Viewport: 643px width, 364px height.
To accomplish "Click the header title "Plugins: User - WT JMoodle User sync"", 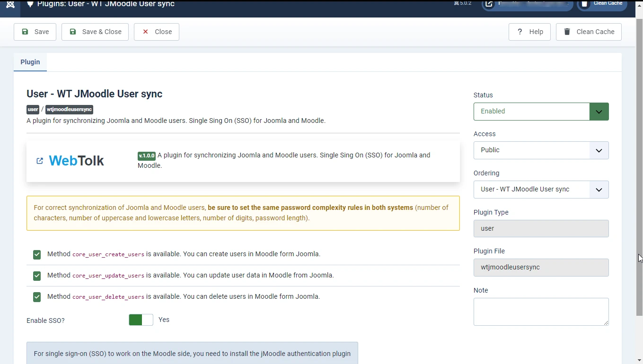I will (x=106, y=4).
